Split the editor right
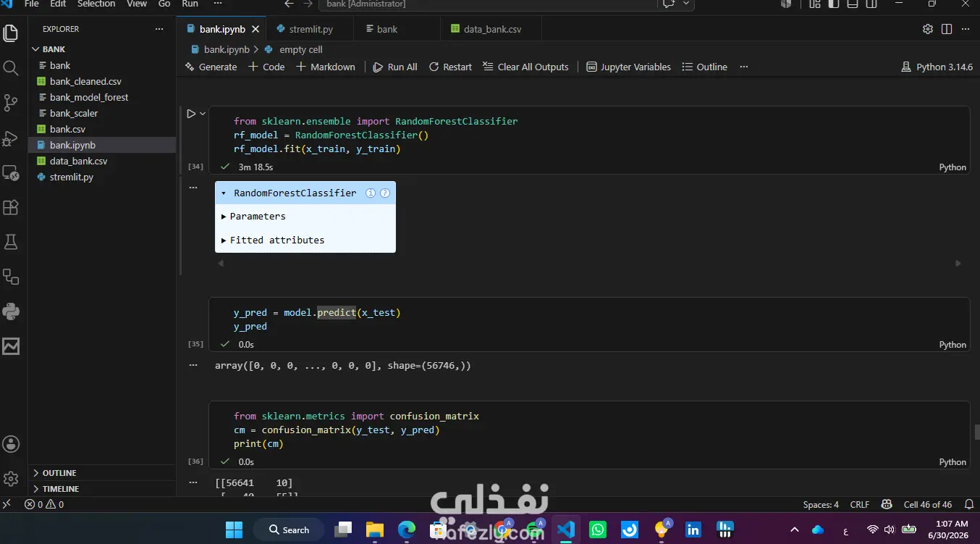This screenshot has width=980, height=544. click(x=947, y=29)
